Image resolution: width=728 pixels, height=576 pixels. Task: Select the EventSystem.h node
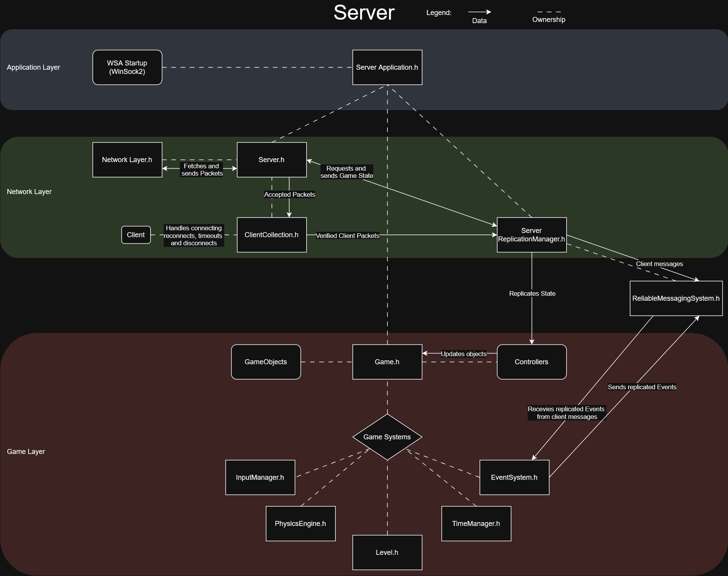(514, 477)
